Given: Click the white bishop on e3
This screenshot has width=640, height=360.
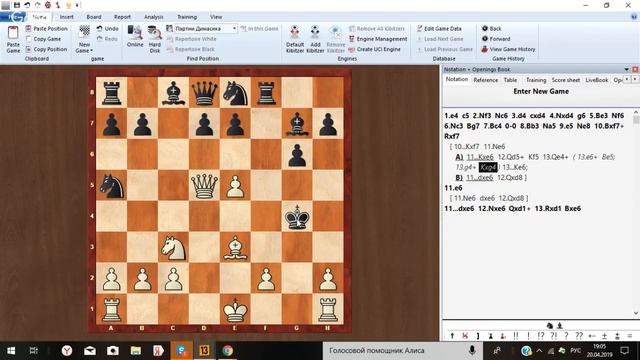Looking at the screenshot, I should 235,248.
